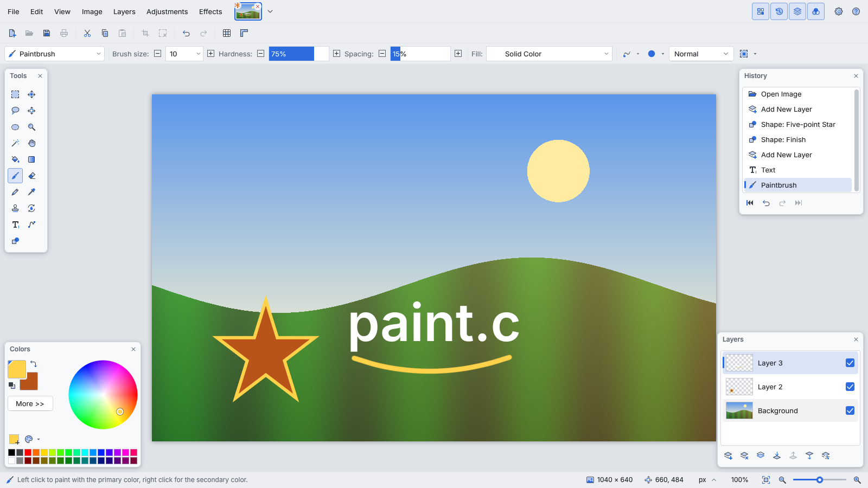
Task: Select the Color Picker eyedropper tool
Action: click(x=31, y=192)
